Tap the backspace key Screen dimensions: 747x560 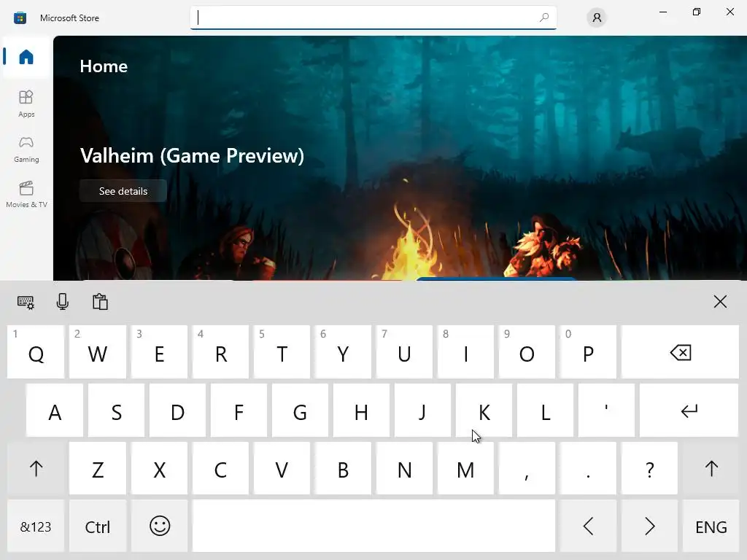[x=680, y=352]
